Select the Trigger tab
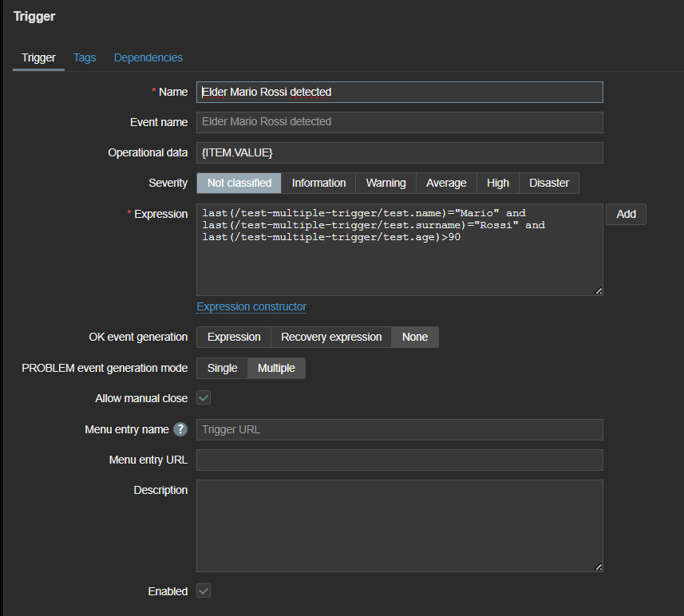The width and height of the screenshot is (684, 616). 38,57
